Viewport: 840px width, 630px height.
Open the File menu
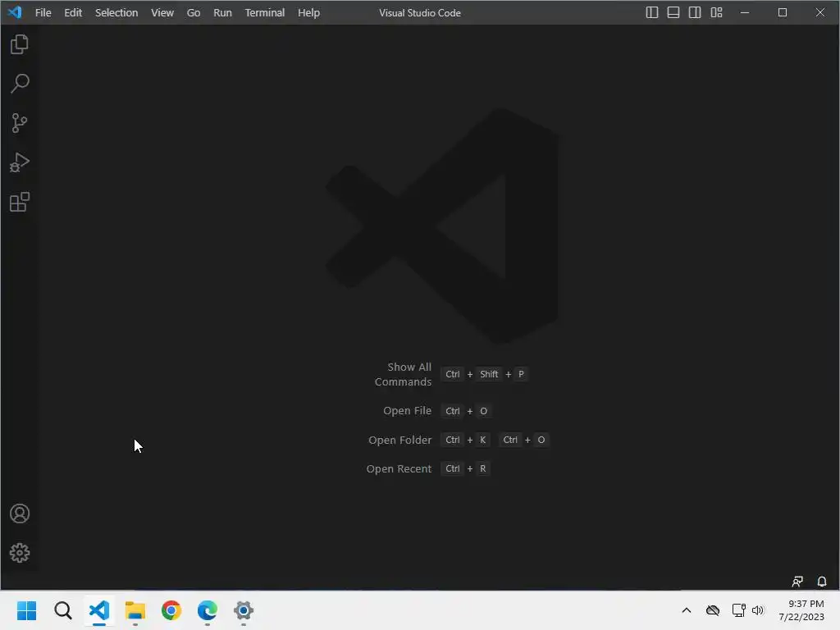43,13
